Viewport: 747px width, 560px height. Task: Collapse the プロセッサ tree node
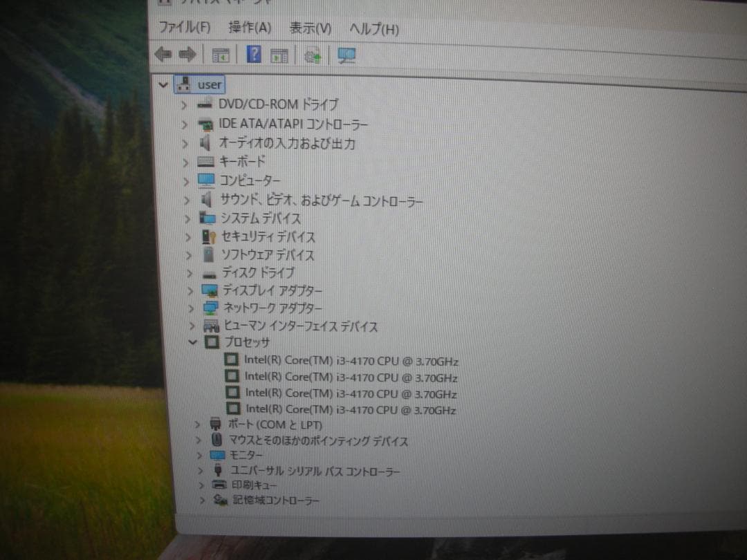[193, 342]
